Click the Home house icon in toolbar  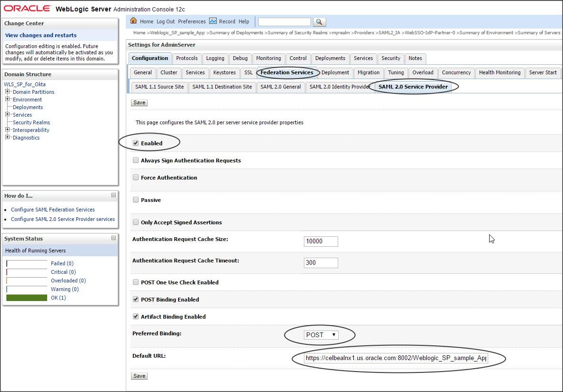point(133,21)
